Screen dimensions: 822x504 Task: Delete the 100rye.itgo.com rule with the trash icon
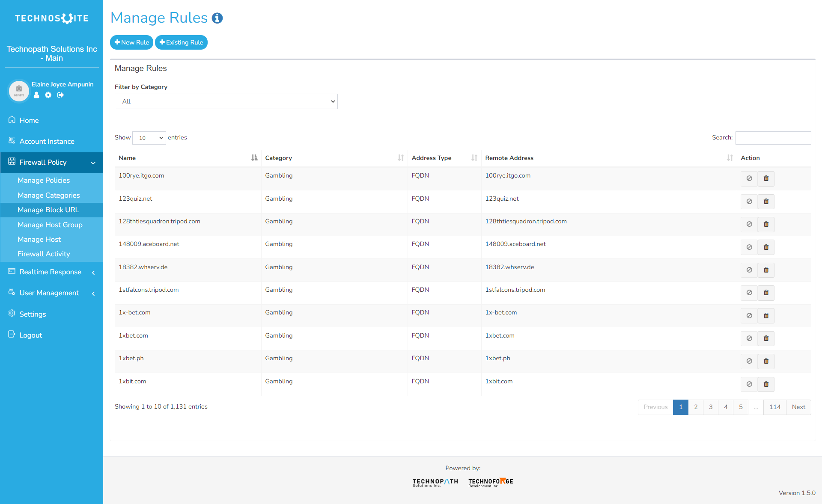click(766, 178)
